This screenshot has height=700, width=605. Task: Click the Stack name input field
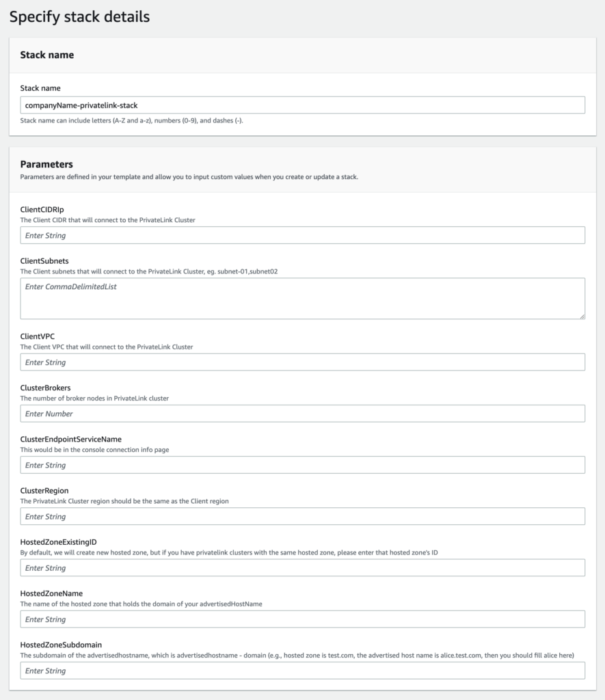point(302,105)
